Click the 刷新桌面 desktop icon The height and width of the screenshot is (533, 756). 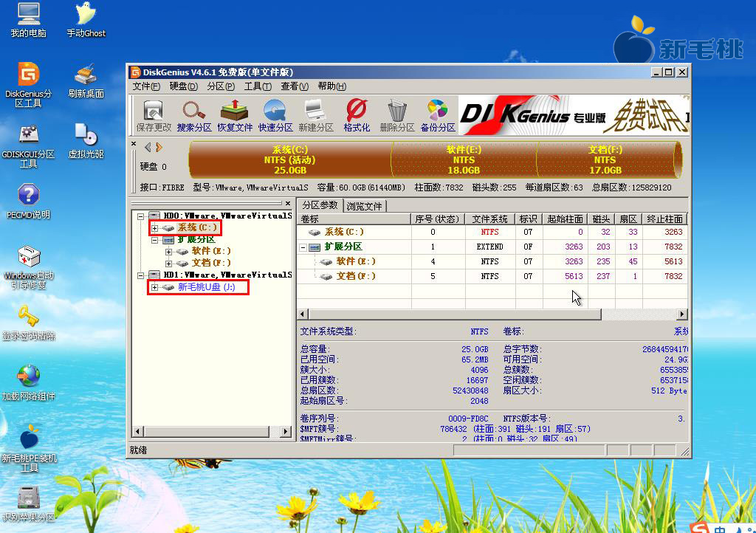[86, 80]
